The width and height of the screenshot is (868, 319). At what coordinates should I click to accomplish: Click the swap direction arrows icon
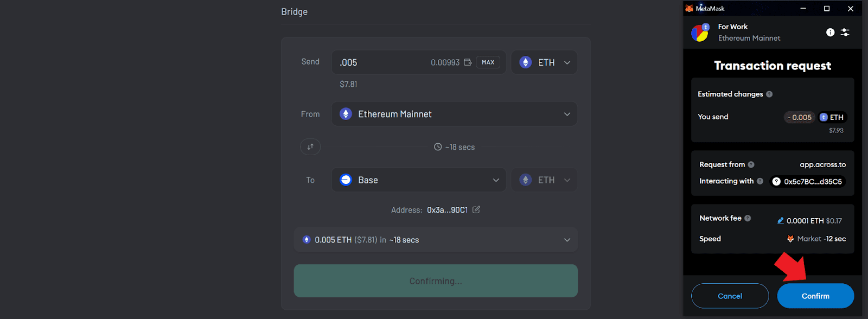pyautogui.click(x=310, y=146)
